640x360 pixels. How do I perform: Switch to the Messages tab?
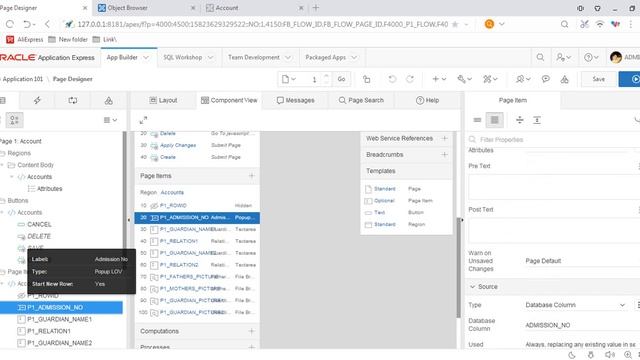coord(296,100)
